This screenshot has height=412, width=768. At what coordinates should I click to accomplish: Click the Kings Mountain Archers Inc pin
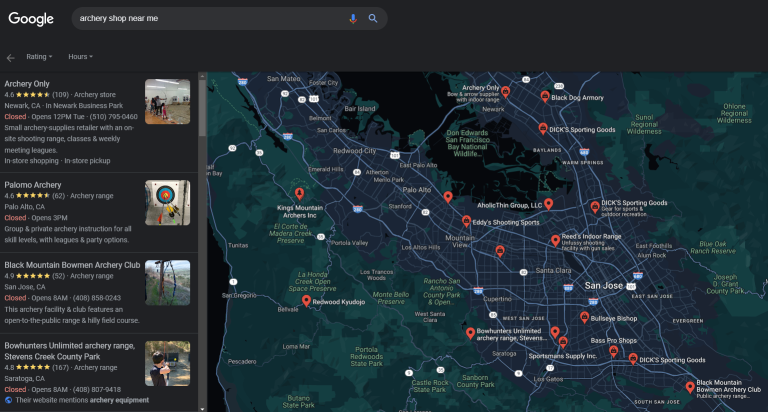coord(299,194)
